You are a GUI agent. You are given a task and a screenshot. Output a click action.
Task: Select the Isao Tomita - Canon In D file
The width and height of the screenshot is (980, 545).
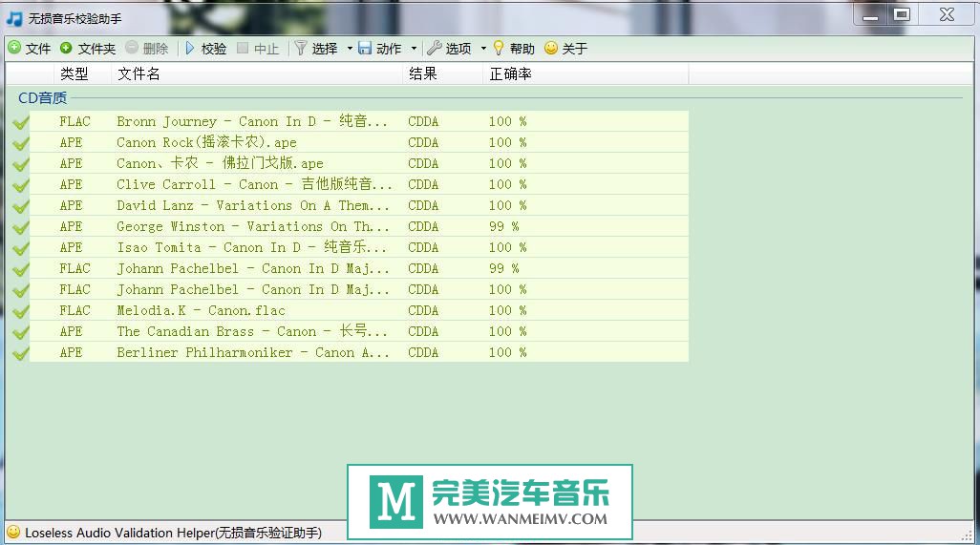252,247
